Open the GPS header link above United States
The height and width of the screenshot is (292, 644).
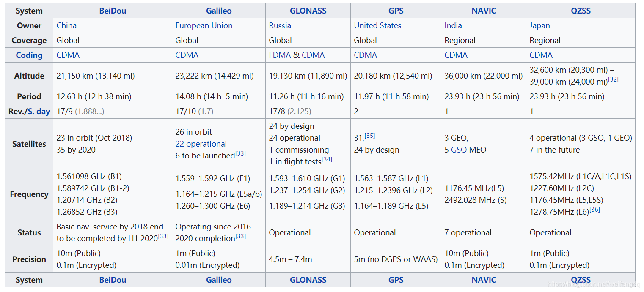[396, 11]
